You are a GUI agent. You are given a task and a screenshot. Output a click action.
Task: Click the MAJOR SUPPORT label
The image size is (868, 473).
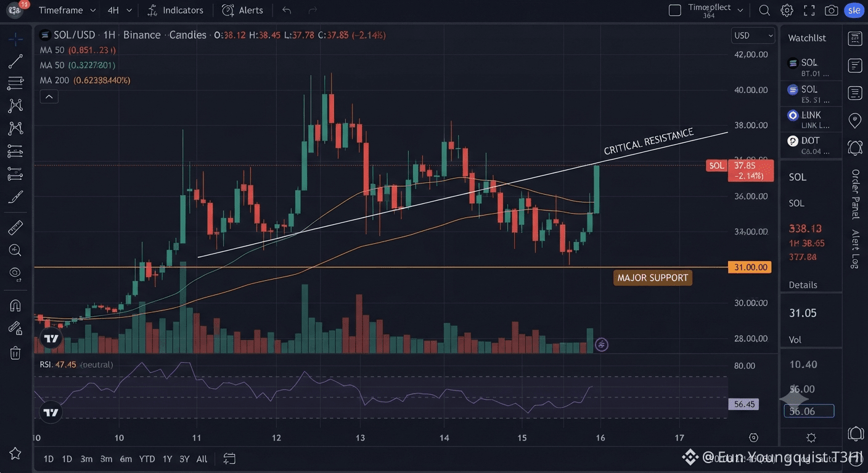tap(653, 278)
